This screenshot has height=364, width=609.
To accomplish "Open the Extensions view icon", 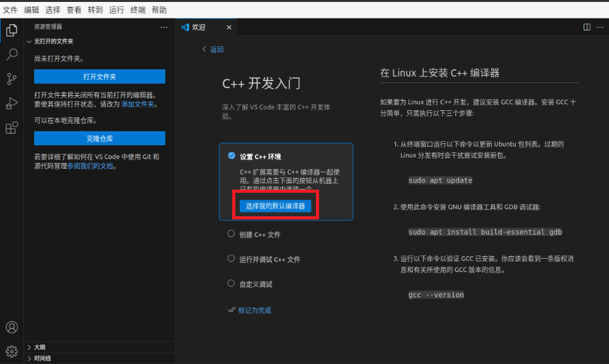I will point(11,127).
